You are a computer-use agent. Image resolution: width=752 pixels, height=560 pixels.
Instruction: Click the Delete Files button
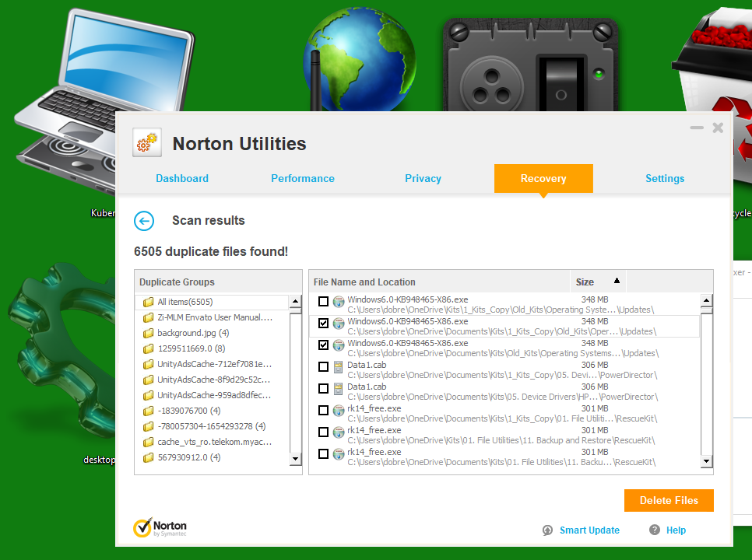669,501
